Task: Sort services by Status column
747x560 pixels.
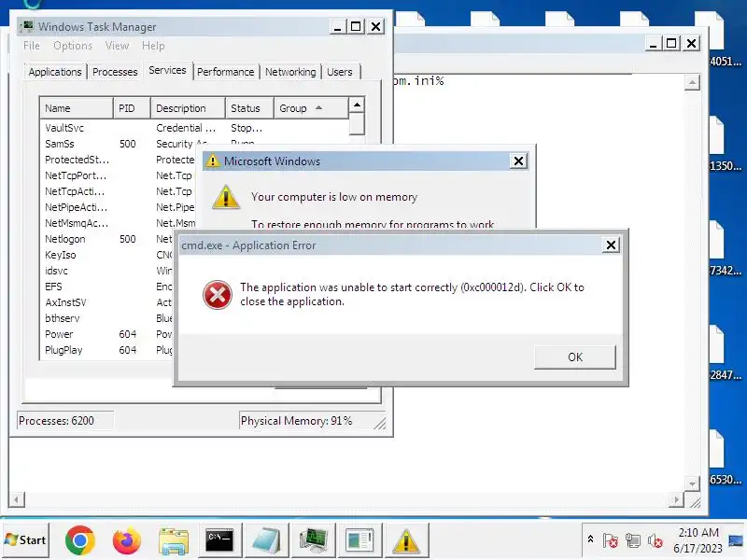Action: pyautogui.click(x=249, y=108)
